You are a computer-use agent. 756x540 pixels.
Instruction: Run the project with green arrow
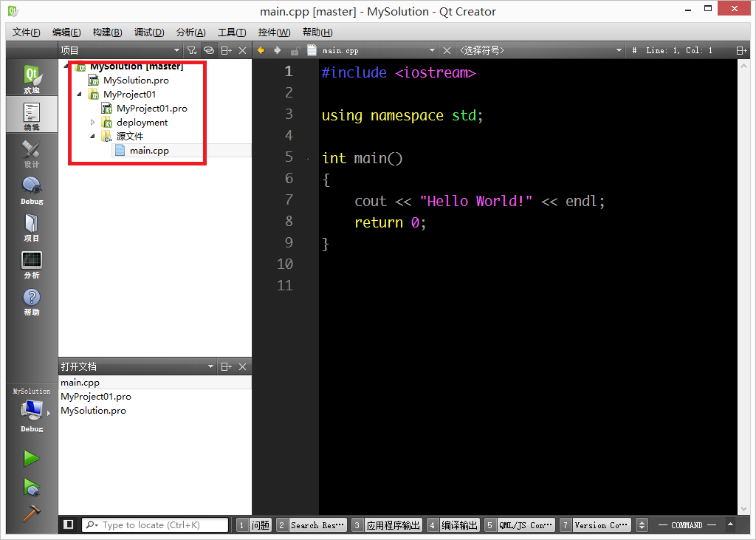(x=32, y=458)
